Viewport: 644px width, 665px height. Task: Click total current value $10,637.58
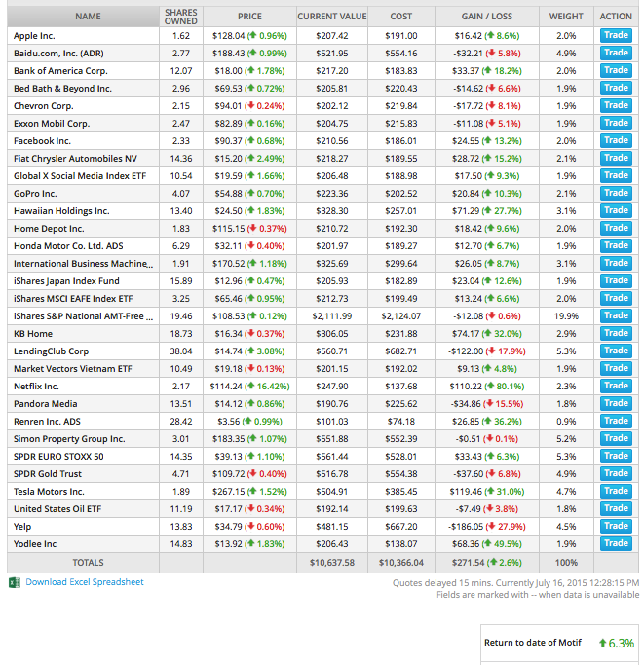(x=332, y=563)
